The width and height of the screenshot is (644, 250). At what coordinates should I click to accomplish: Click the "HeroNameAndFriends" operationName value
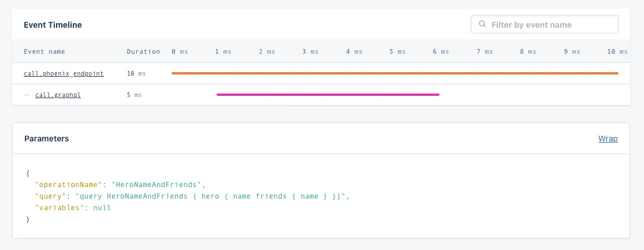click(x=157, y=185)
